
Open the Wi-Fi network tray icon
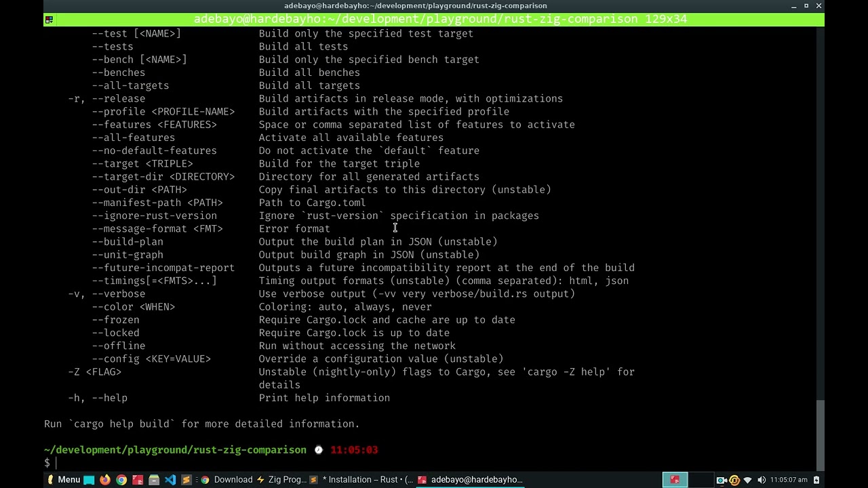747,480
